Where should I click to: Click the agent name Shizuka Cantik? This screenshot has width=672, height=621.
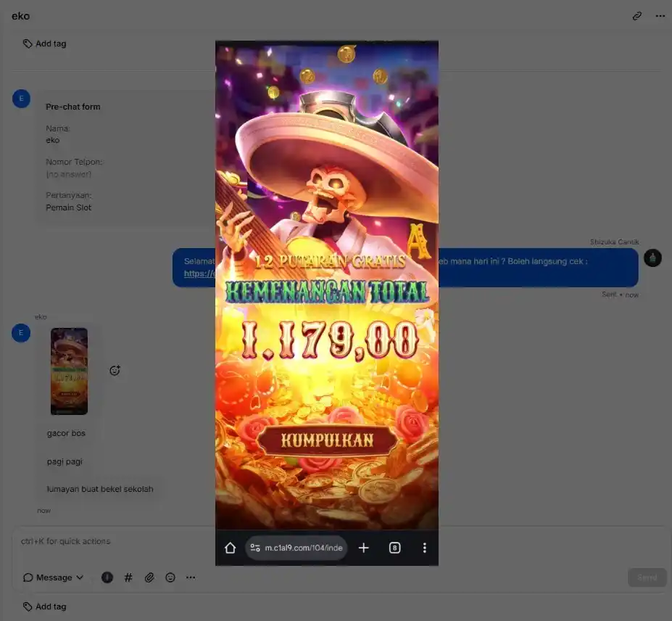pyautogui.click(x=614, y=242)
